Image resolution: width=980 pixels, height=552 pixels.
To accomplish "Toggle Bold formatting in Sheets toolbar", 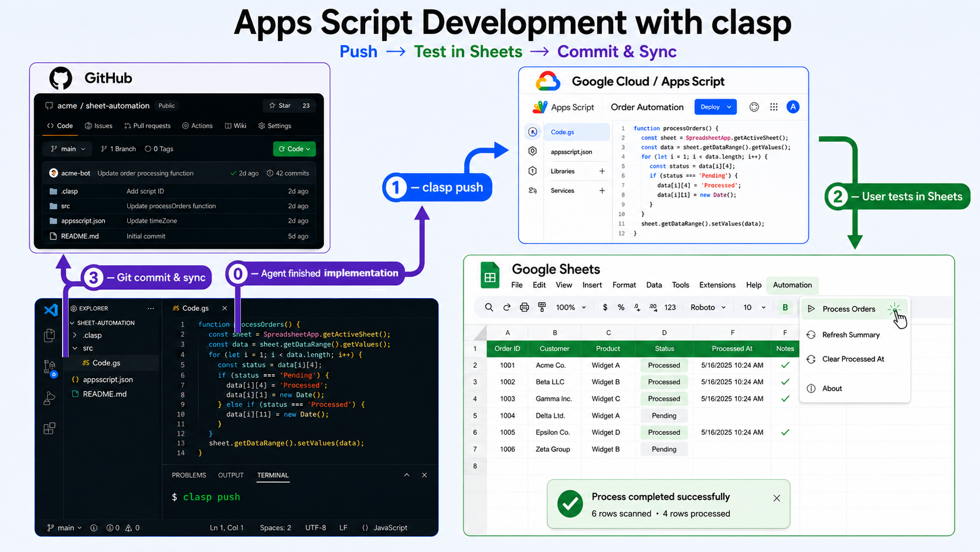I will 785,307.
